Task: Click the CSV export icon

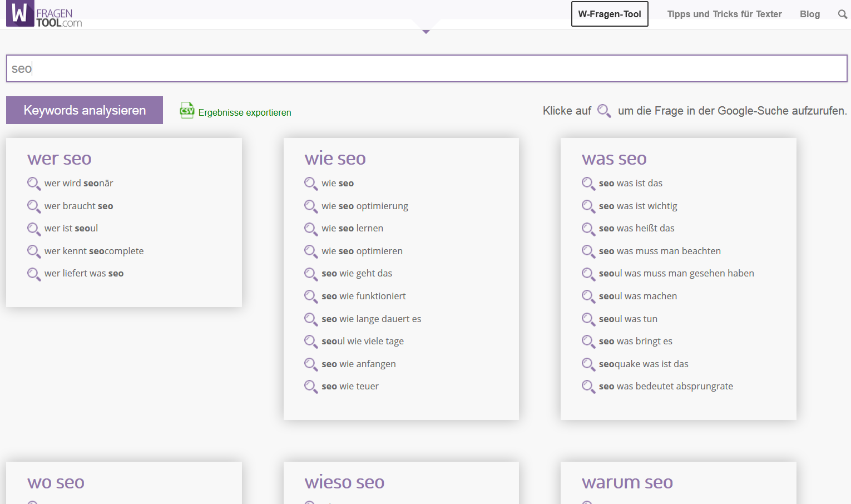Action: (x=187, y=111)
